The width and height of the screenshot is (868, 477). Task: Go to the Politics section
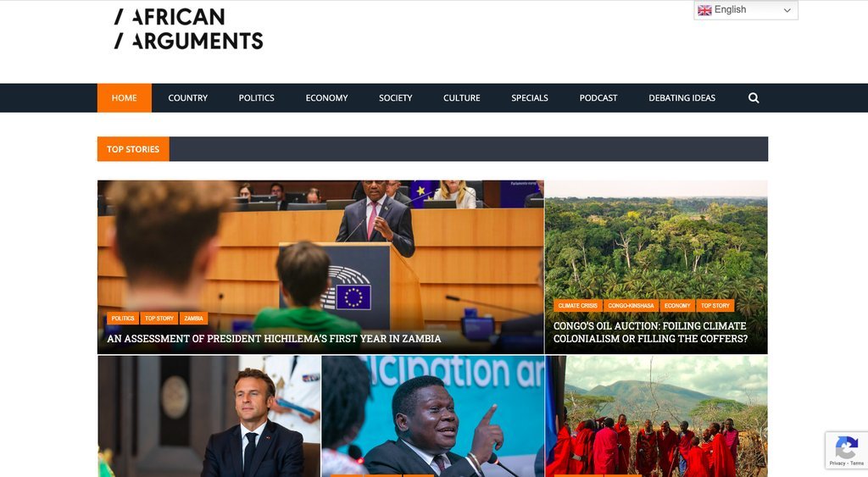(x=256, y=98)
